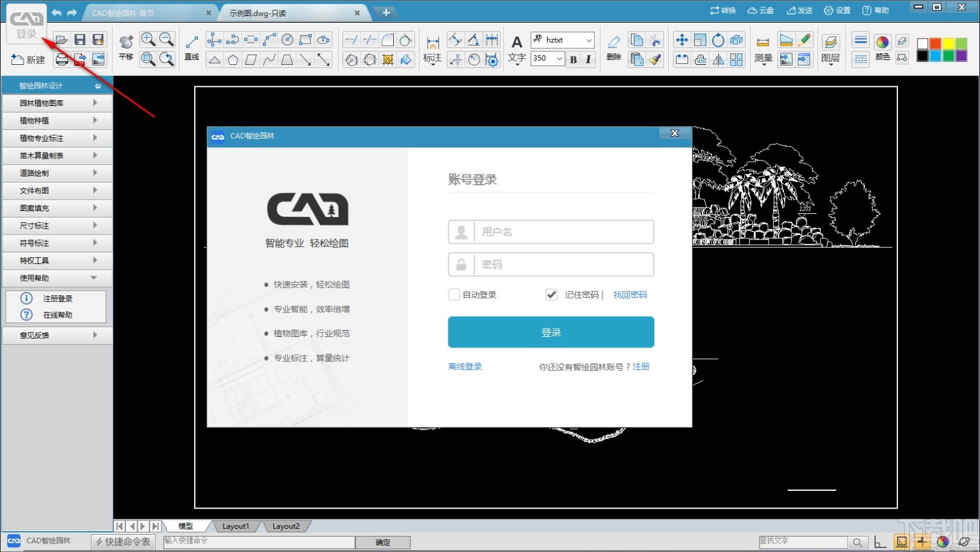Click the 登录 login button
980x552 pixels.
click(550, 331)
